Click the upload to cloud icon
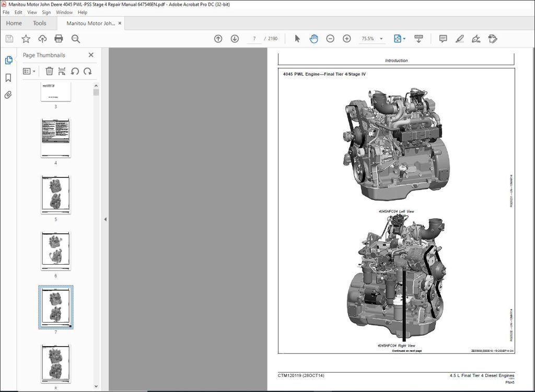The image size is (535, 392). pos(42,39)
